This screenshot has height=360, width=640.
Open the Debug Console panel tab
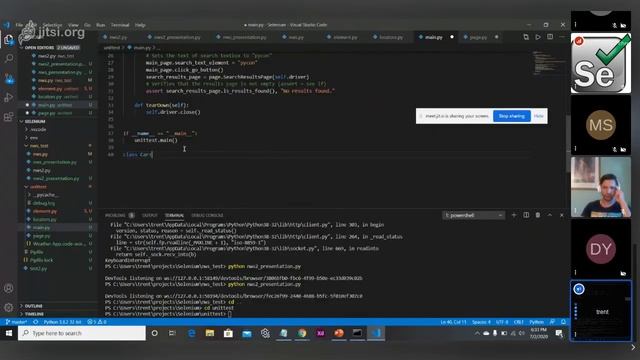[x=207, y=215]
